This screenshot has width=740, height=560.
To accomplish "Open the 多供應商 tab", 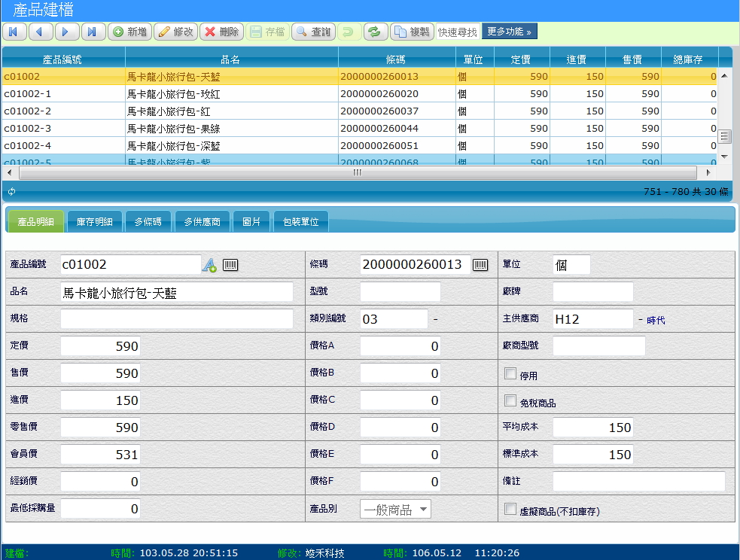I will [203, 222].
